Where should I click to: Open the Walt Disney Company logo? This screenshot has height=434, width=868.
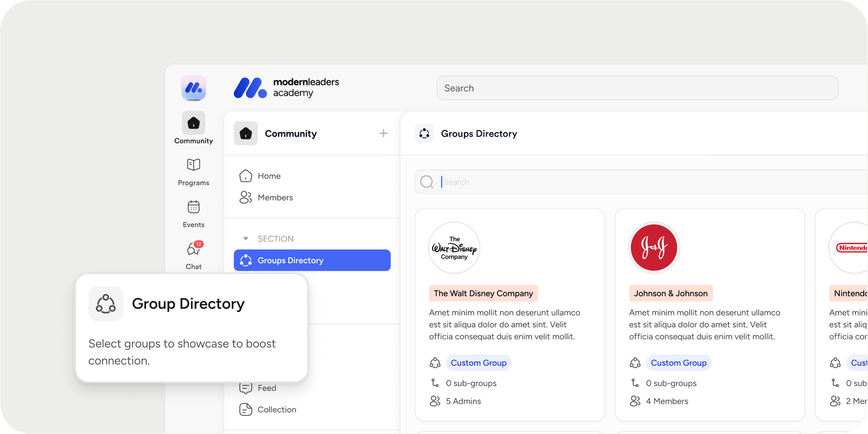tap(454, 248)
